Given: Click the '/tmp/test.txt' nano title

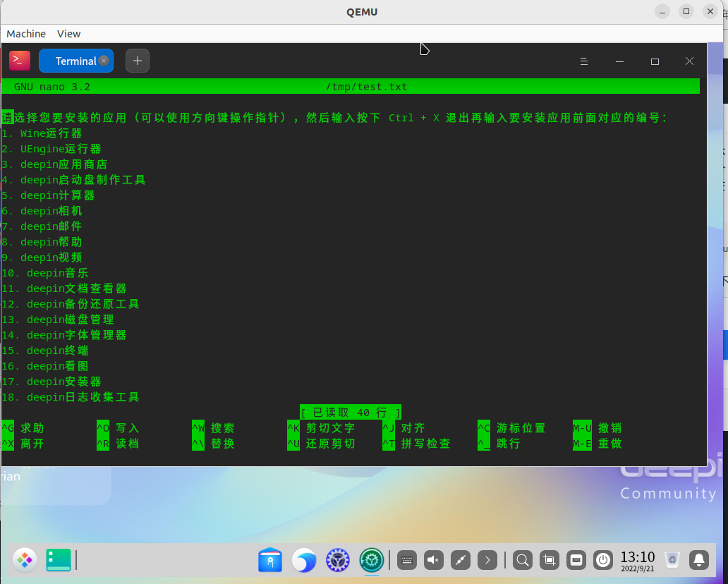Looking at the screenshot, I should tap(367, 87).
